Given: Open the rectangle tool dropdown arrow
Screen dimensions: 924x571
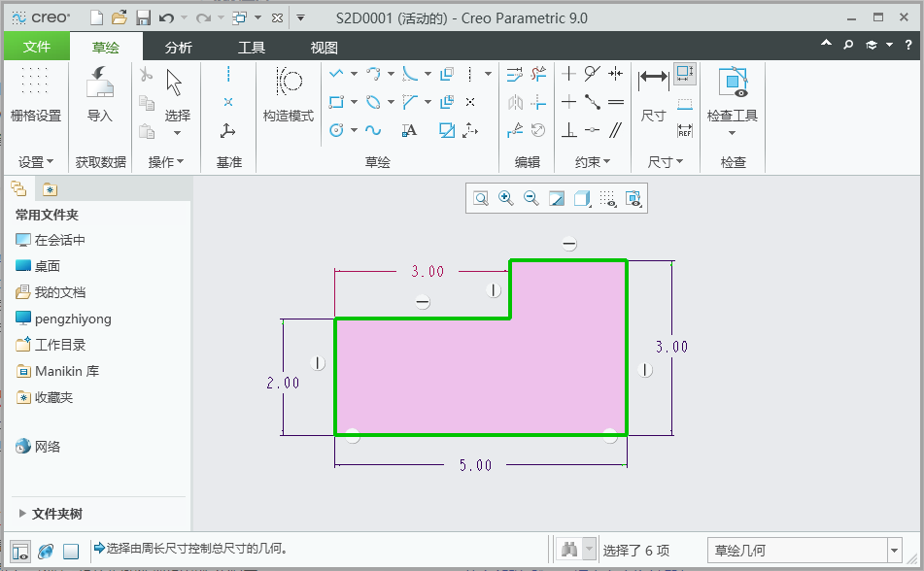Looking at the screenshot, I should pos(354,102).
